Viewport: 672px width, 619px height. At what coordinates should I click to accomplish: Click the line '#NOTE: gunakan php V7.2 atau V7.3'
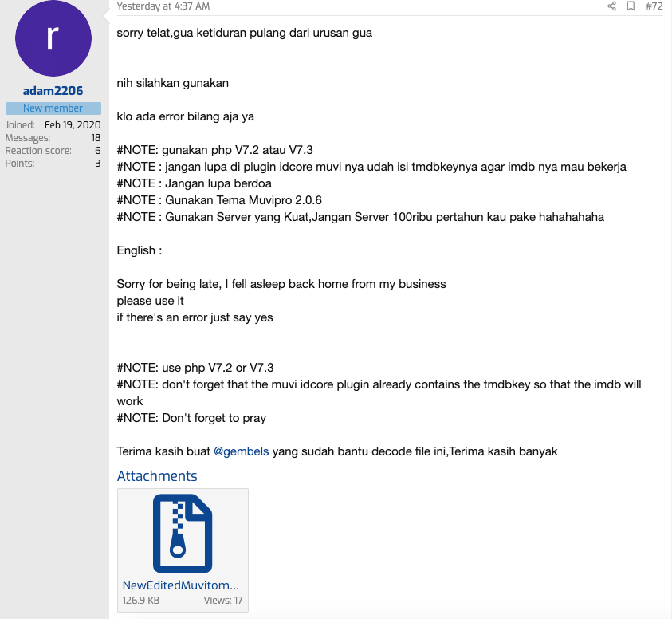click(x=214, y=150)
